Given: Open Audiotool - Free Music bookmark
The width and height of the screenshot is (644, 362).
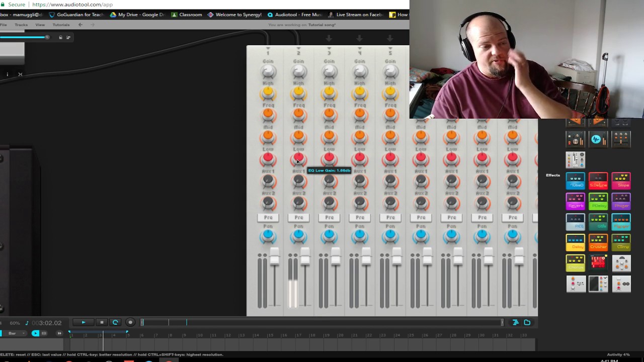Looking at the screenshot, I should [295, 15].
